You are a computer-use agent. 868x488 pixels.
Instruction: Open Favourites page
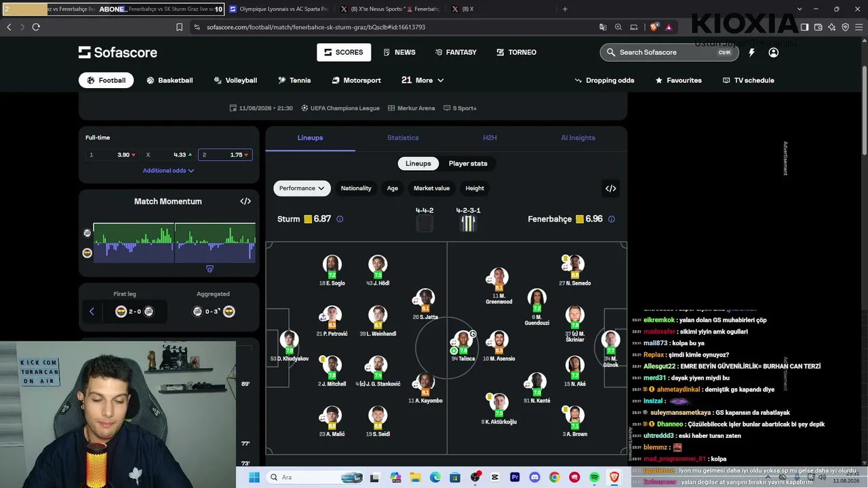[678, 80]
